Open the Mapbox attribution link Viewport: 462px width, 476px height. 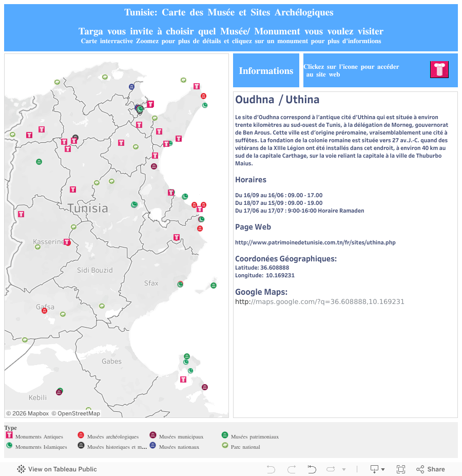pyautogui.click(x=27, y=413)
